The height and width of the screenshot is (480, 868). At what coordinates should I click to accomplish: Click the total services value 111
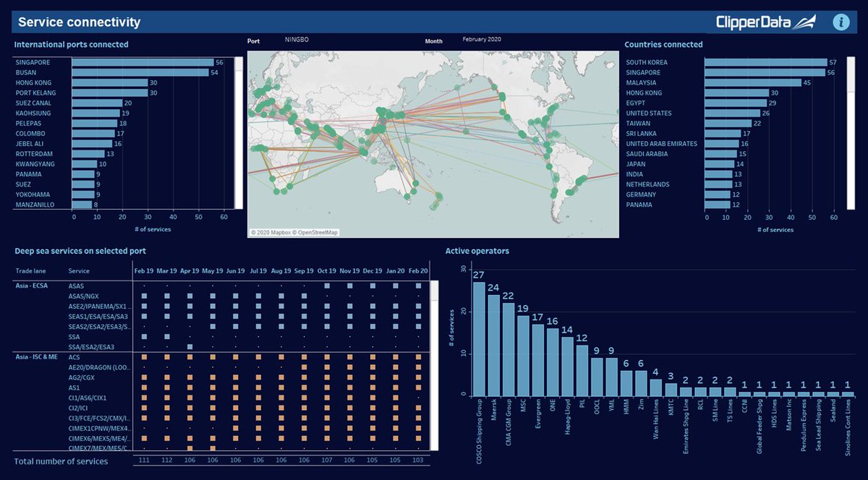click(145, 460)
